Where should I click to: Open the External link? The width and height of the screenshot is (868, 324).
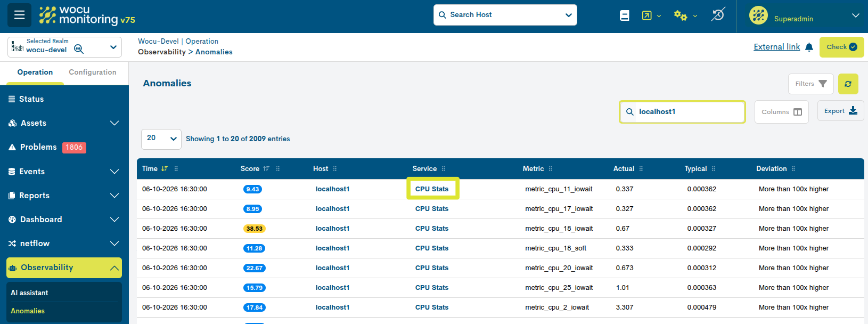point(777,47)
